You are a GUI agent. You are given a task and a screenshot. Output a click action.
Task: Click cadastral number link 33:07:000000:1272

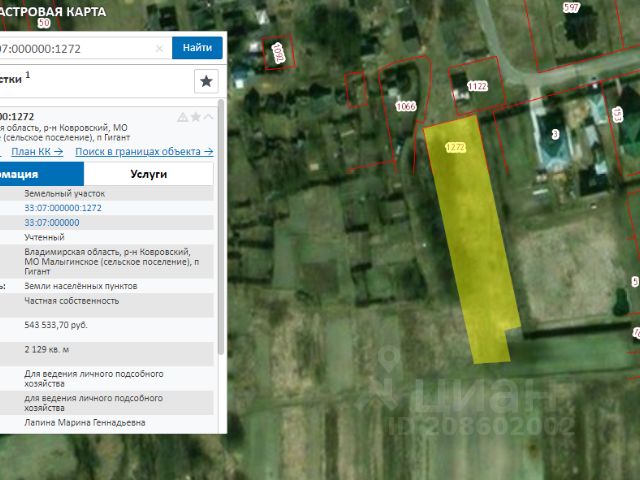(63, 208)
